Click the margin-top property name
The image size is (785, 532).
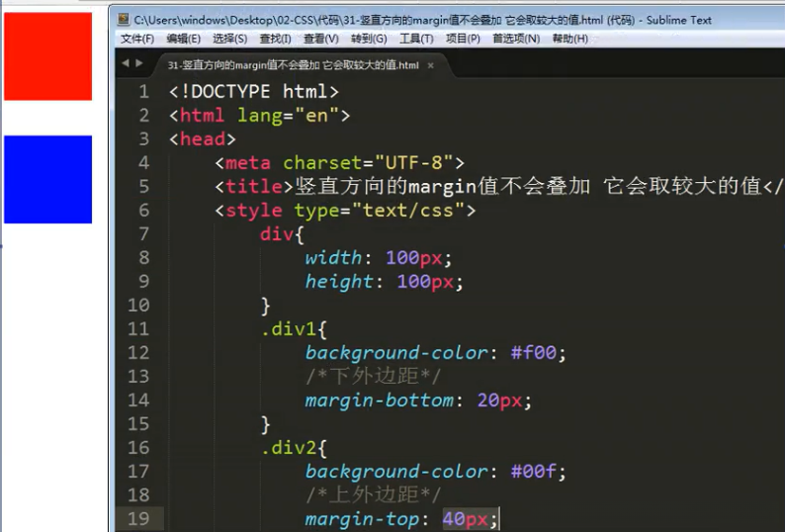[363, 519]
